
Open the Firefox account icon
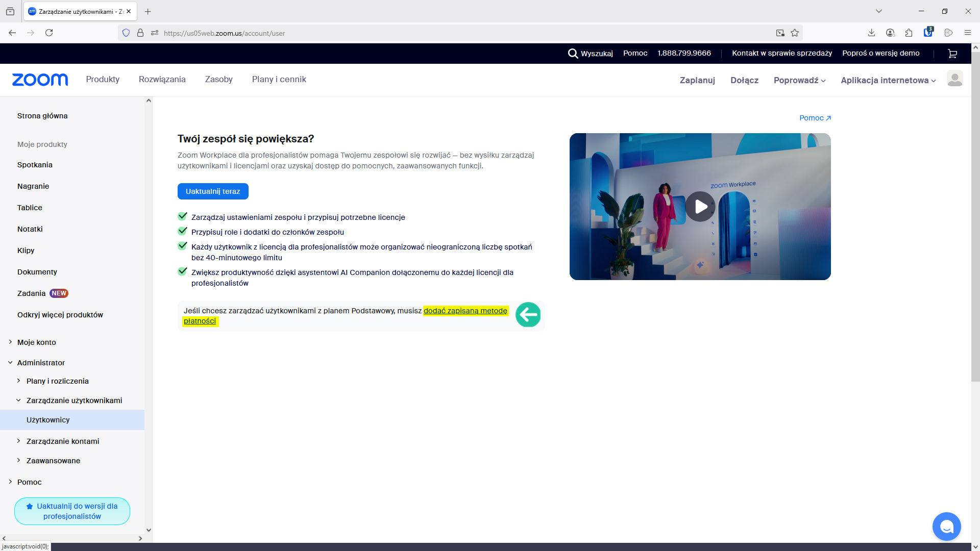[x=890, y=33]
